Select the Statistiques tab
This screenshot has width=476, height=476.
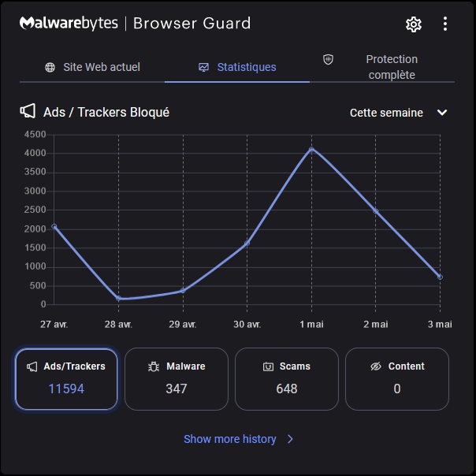[237, 67]
